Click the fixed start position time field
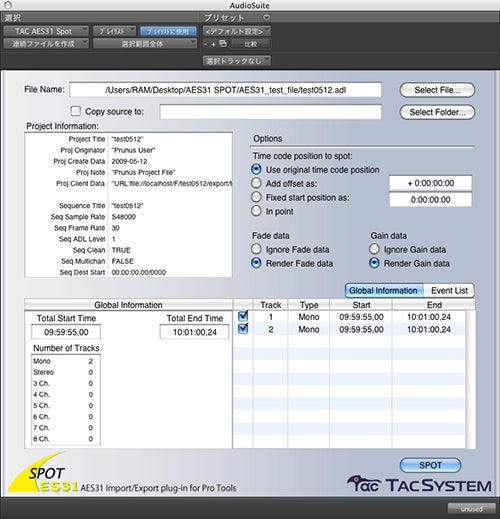 (x=430, y=200)
